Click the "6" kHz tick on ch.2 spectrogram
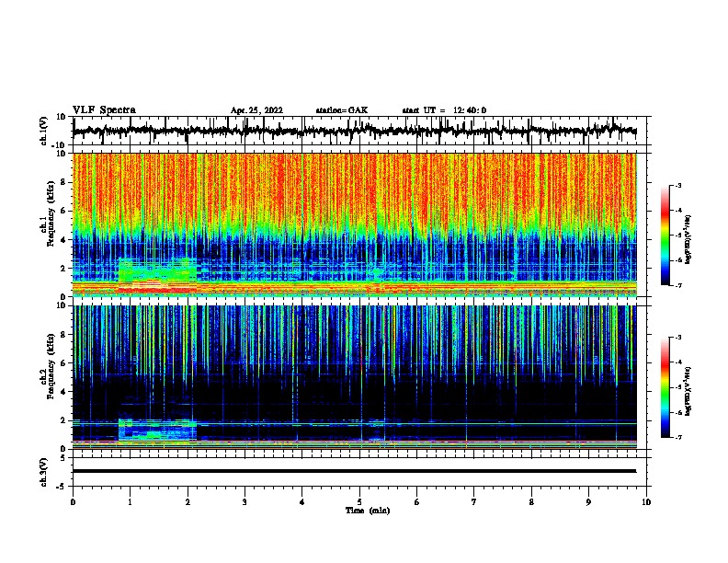 click(x=63, y=363)
